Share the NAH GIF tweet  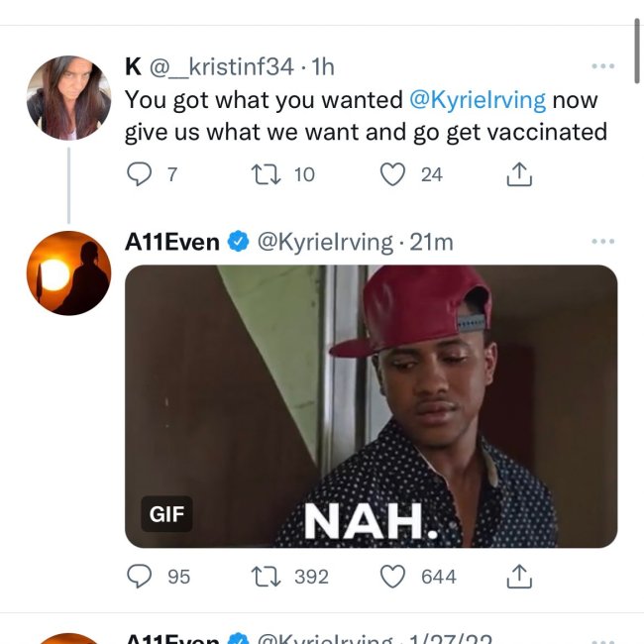click(x=519, y=576)
